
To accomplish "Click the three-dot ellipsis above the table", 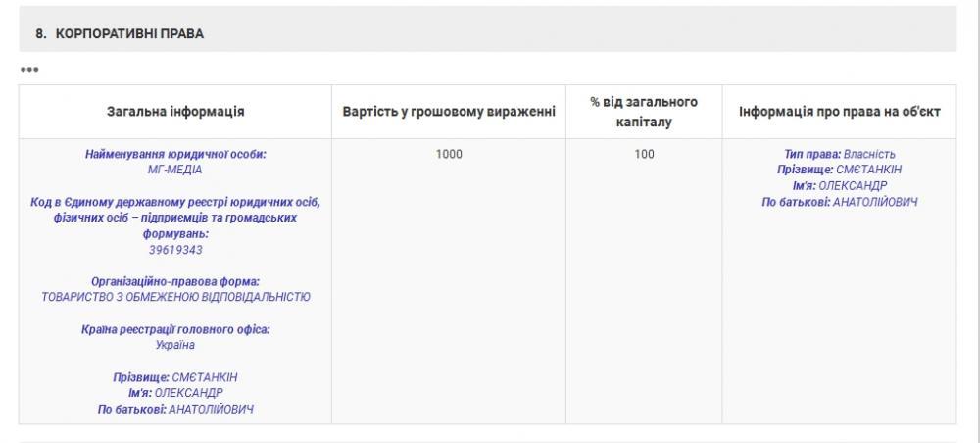I will coord(29,70).
